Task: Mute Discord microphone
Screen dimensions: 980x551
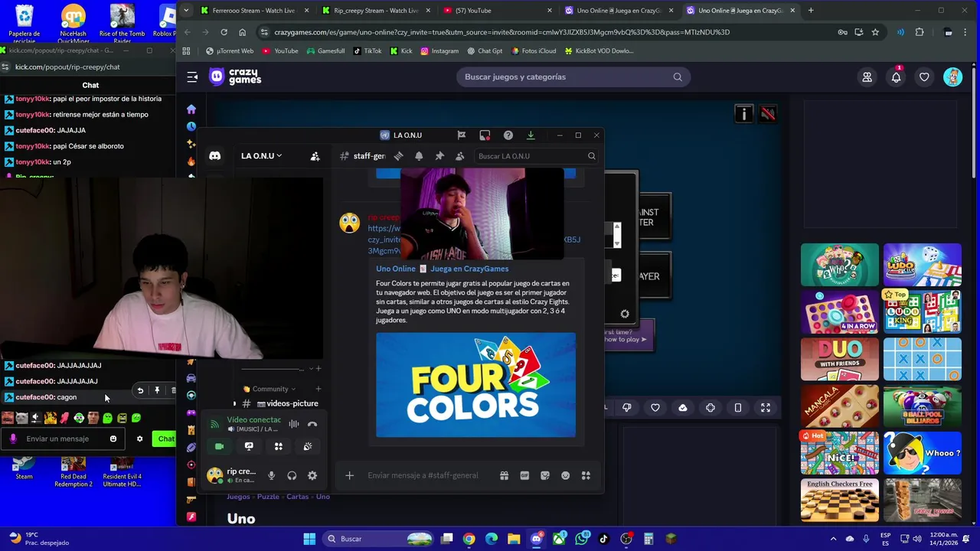Action: pyautogui.click(x=271, y=475)
